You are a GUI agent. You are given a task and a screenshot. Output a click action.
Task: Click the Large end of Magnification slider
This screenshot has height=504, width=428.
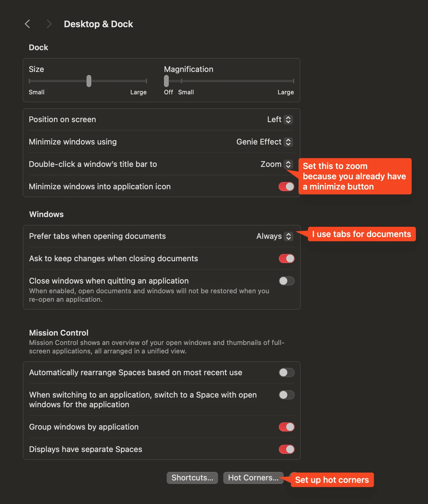pyautogui.click(x=293, y=81)
